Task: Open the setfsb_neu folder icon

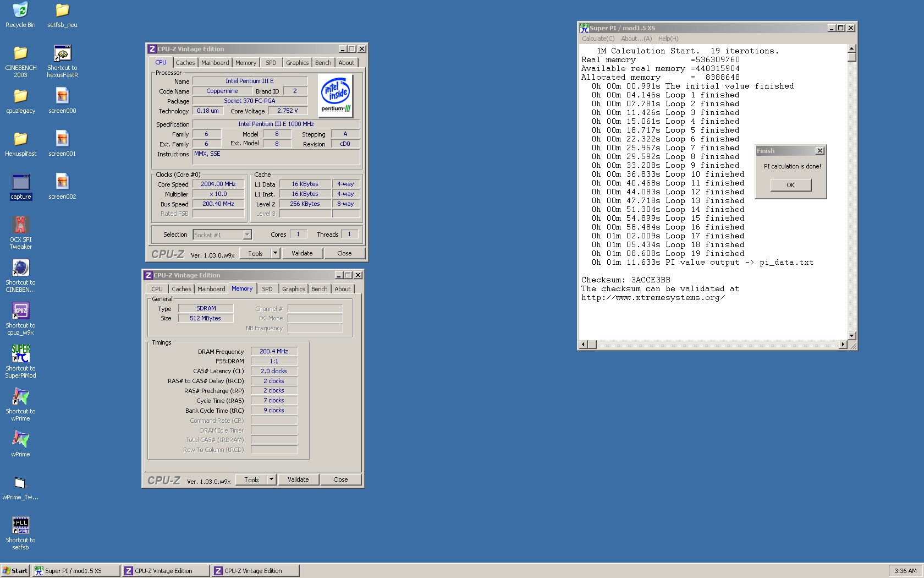Action: point(62,15)
